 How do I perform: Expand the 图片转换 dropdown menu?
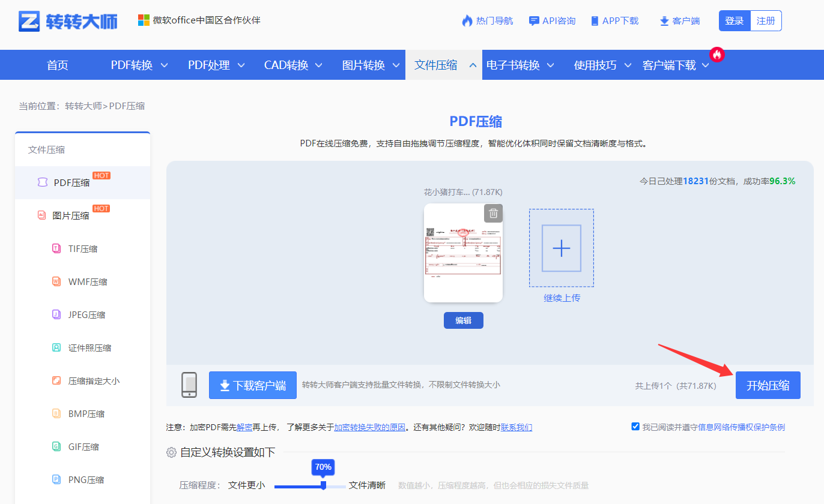[x=396, y=65]
